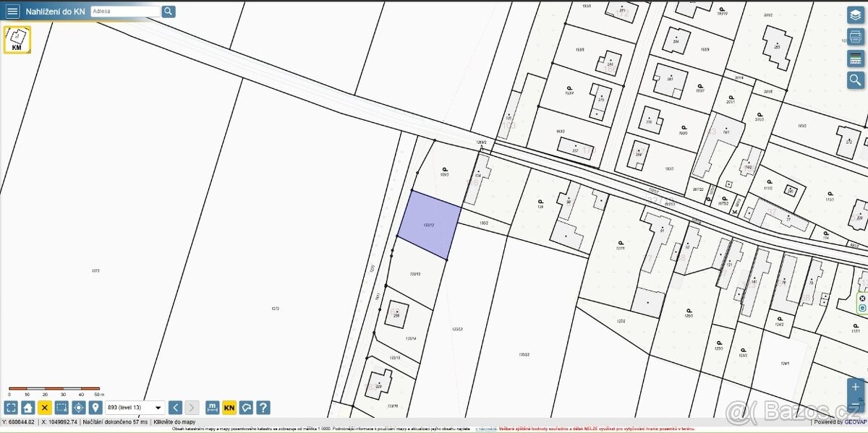Run the address search with magnifier button

point(169,12)
